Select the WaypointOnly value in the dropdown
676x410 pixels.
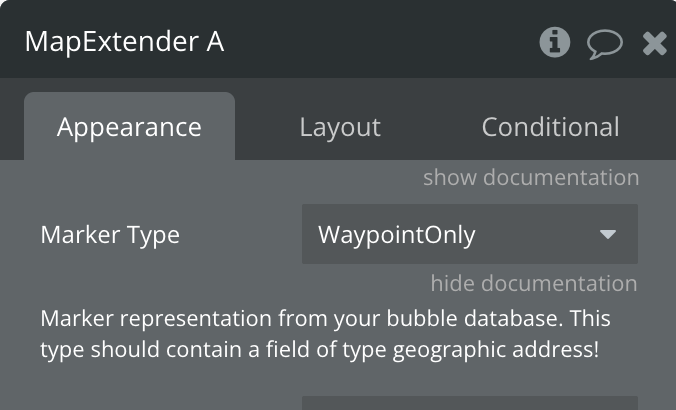[397, 235]
